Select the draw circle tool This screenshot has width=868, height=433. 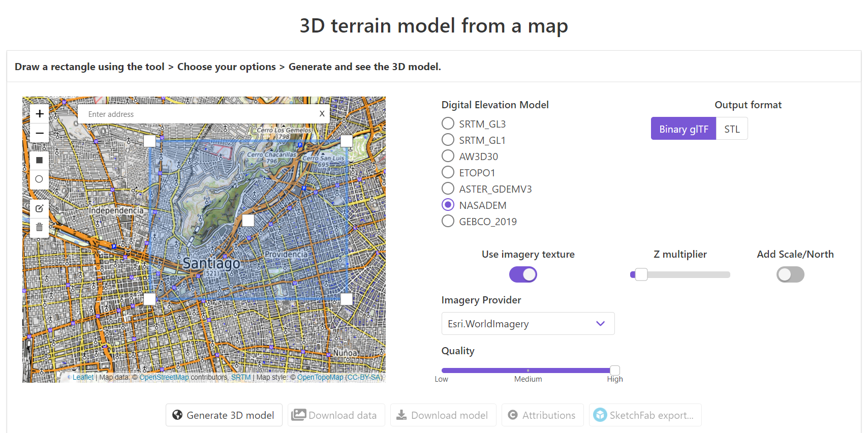[x=39, y=179]
